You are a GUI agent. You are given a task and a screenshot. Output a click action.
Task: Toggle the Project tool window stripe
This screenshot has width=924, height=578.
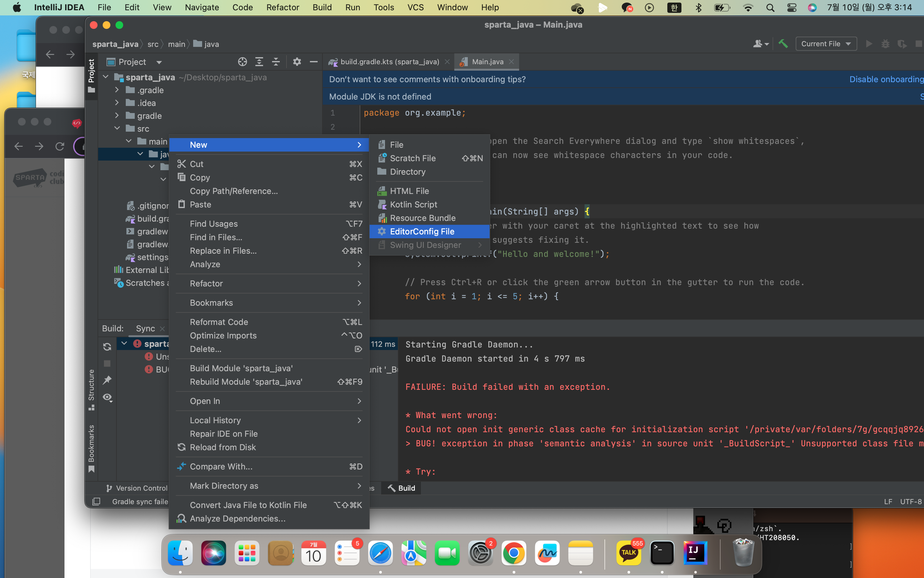click(x=91, y=76)
